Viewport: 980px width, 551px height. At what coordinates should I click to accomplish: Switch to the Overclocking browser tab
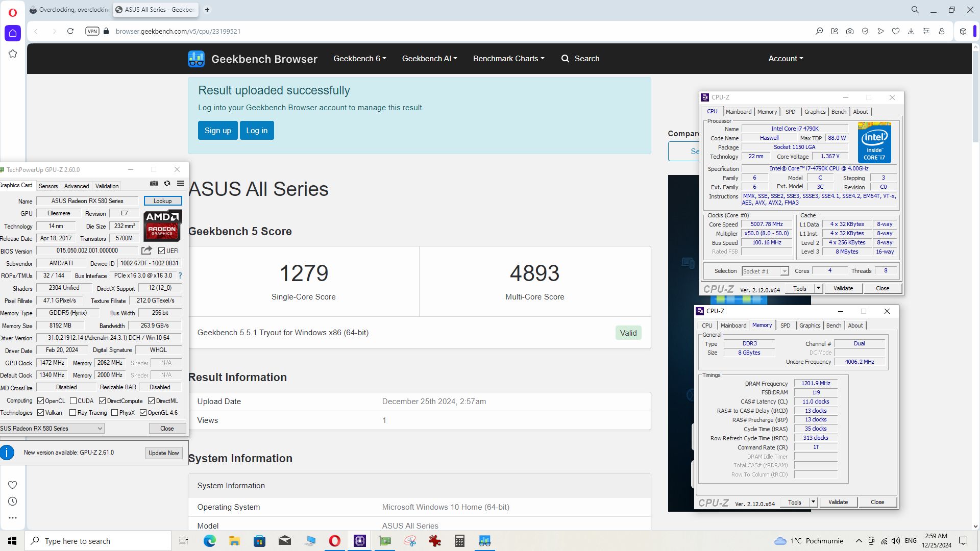click(x=69, y=10)
